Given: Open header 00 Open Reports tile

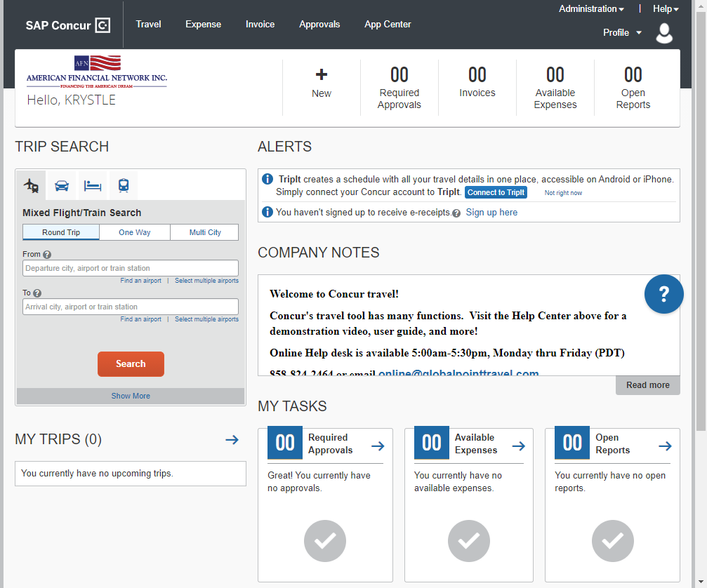Looking at the screenshot, I should tap(633, 88).
